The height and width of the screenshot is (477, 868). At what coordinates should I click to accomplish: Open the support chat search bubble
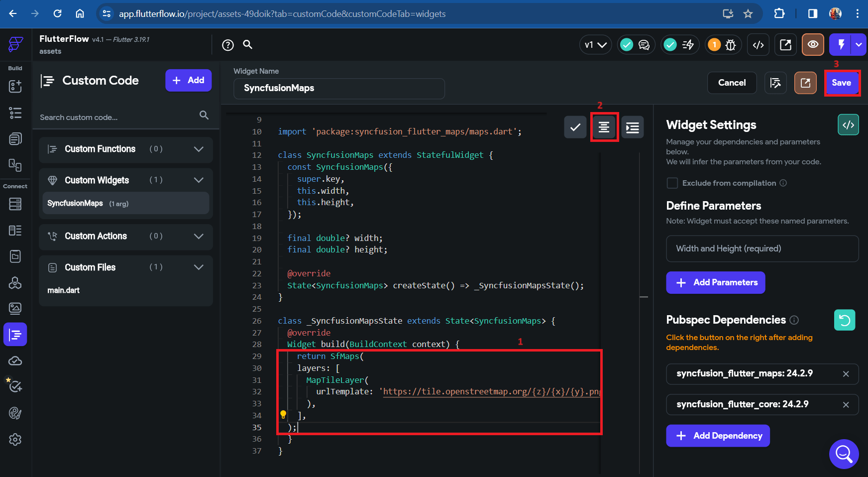click(x=844, y=454)
